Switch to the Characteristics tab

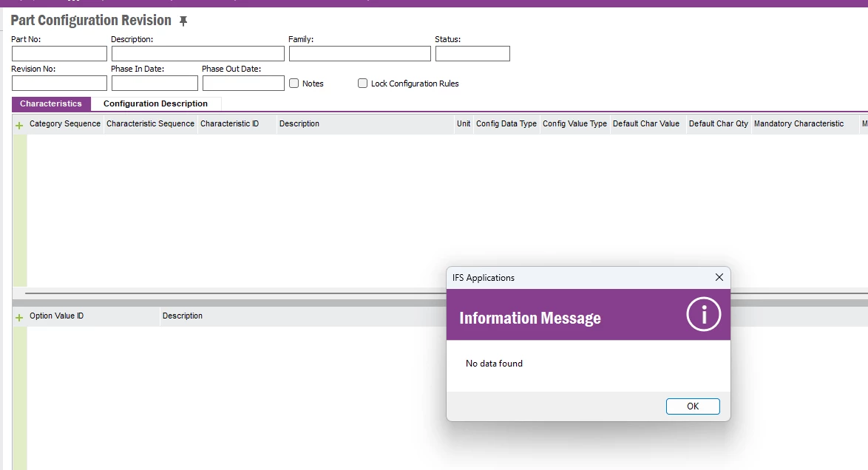51,103
